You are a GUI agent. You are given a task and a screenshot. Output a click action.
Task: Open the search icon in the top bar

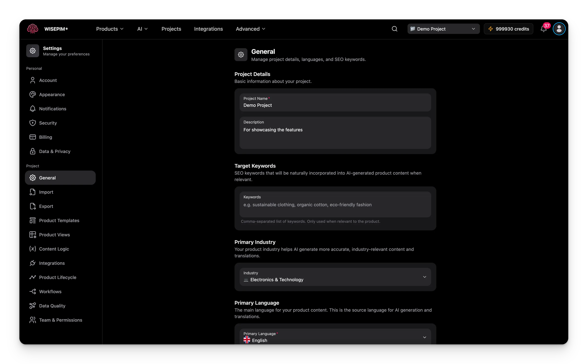click(x=394, y=29)
